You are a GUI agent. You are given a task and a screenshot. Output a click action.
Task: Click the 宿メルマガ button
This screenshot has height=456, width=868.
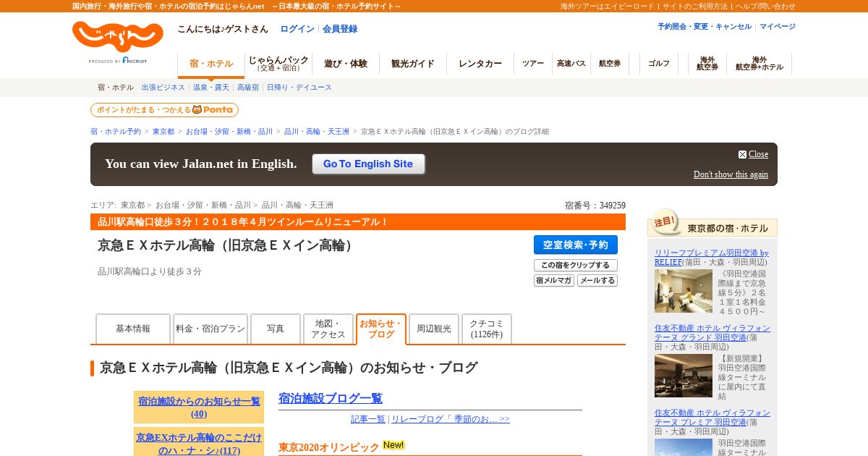tap(554, 281)
